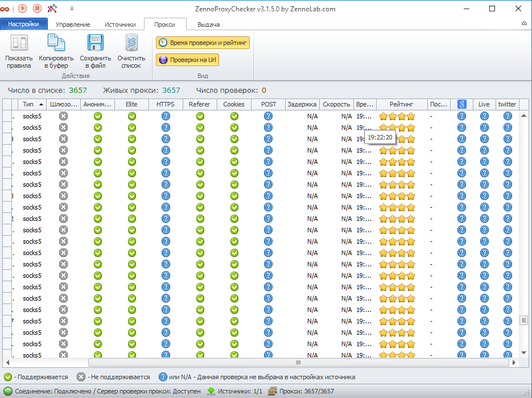Click the stop button in title bar
532x398 pixels.
point(38,8)
